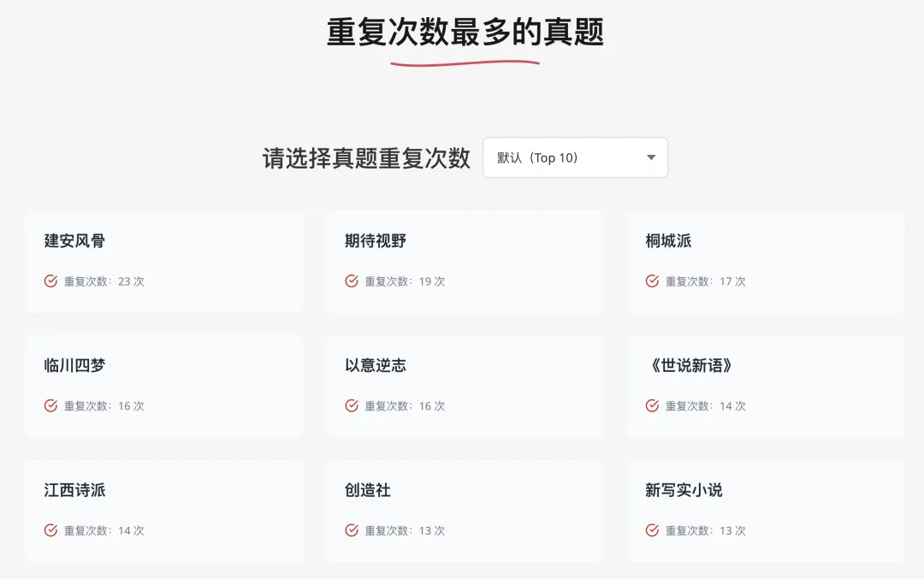The image size is (924, 579).
Task: Click the check icon on the 江西诗派 card
Action: (x=50, y=530)
